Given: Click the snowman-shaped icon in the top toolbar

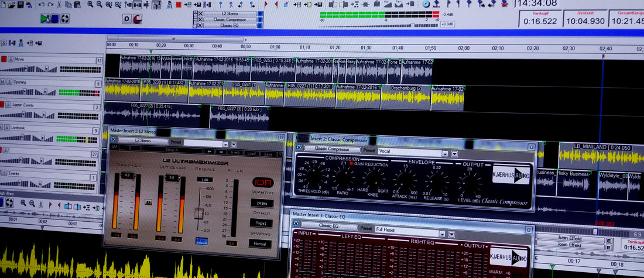Looking at the screenshot, I should coord(170,5).
